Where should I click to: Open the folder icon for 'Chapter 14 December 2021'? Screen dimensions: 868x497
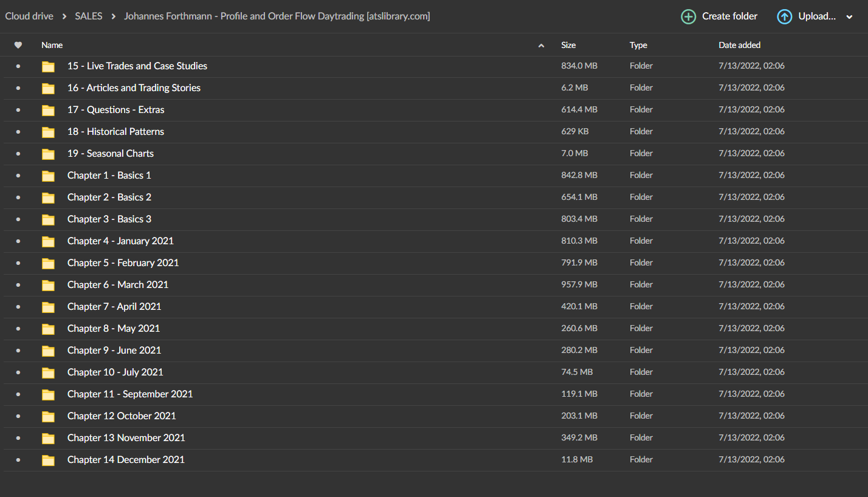(48, 460)
